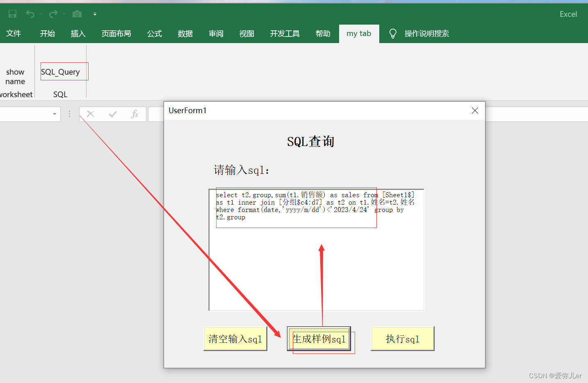Click the formula bar confirm checkmark icon
Viewport: 588px width, 383px height.
coord(113,114)
